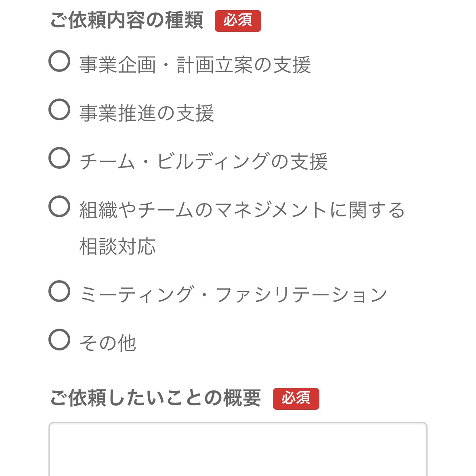Image resolution: width=476 pixels, height=476 pixels.
Task: Click the 必須 badge next to ご依頼したいことの概要
Action: tap(296, 399)
